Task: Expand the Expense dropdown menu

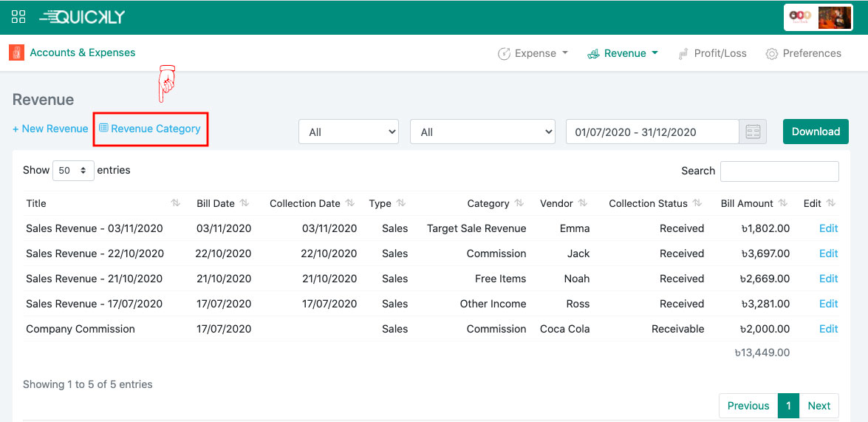Action: click(533, 53)
